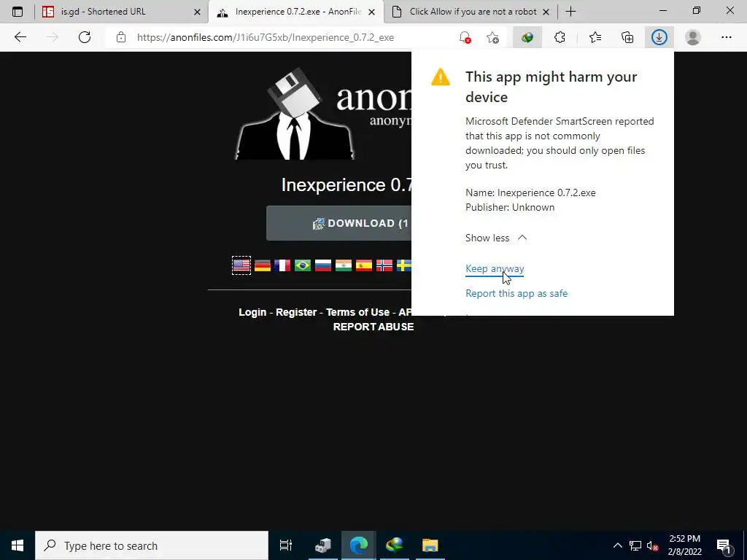Open the Favorites list icon
Image resolution: width=747 pixels, height=560 pixels.
[595, 37]
